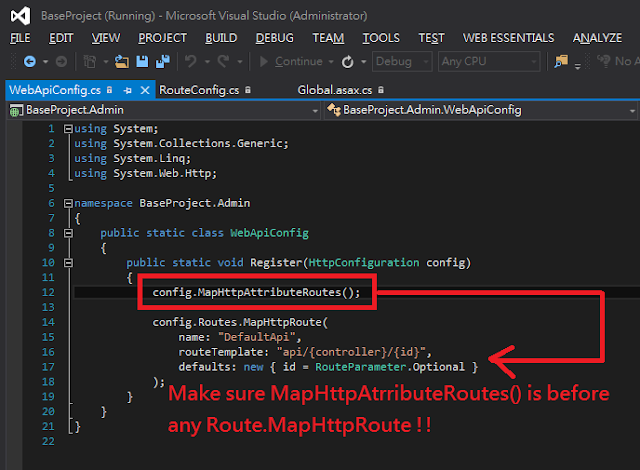Viewport: 640px width, 470px height.
Task: Collapse the WebApiConfig class block
Action: click(x=68, y=233)
